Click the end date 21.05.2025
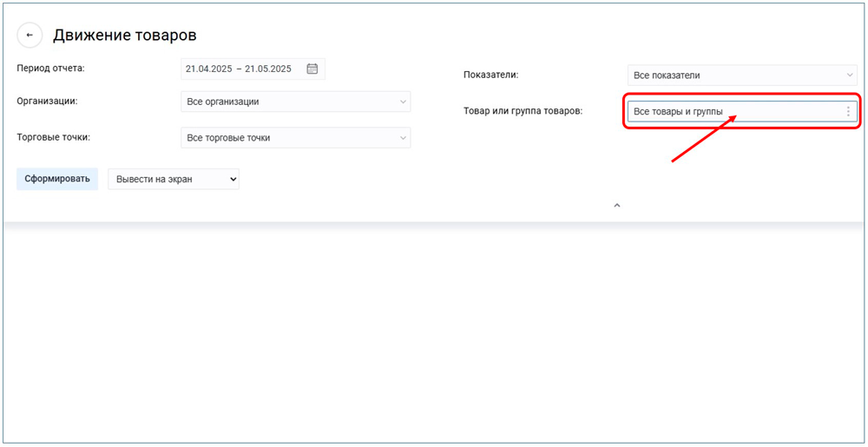868x447 pixels. coord(268,69)
